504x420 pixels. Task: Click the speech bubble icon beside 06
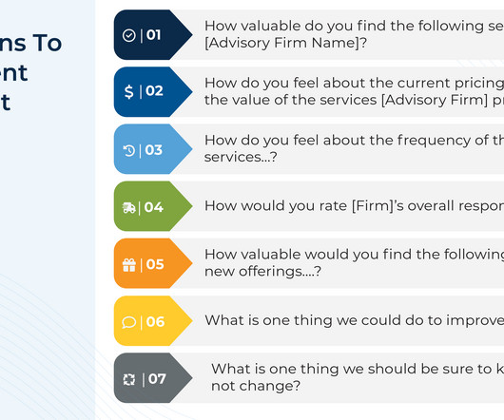129,322
